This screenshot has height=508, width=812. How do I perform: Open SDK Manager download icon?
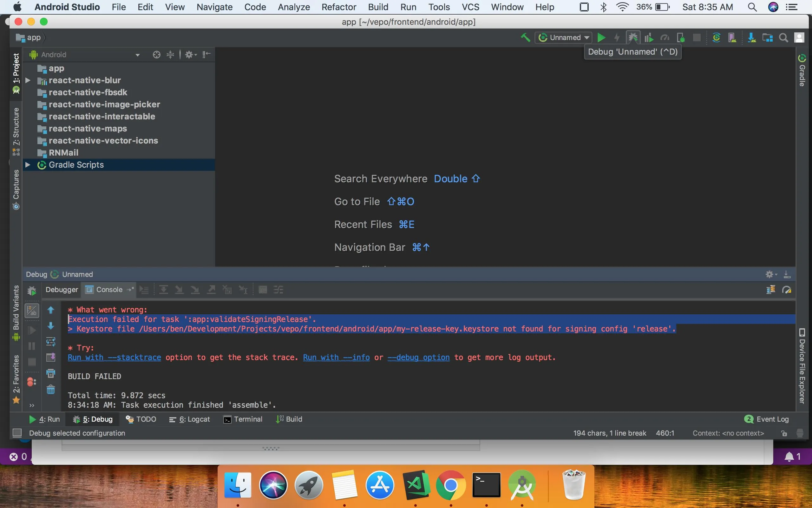[752, 38]
